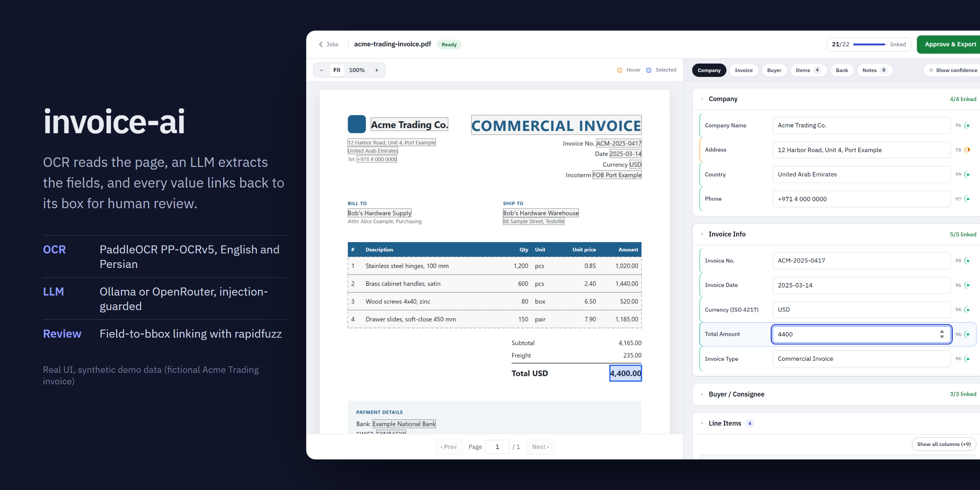Screen dimensions: 980x490
Task: Collapse the Line Items section
Action: pos(702,423)
